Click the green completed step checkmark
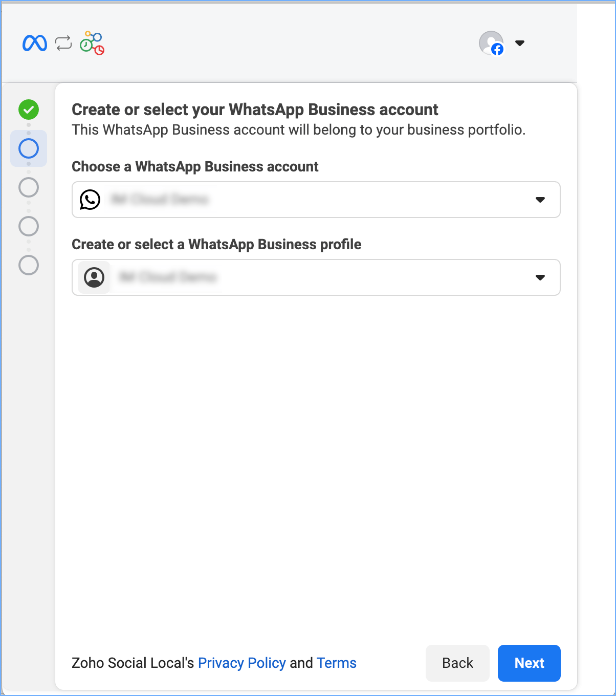 pyautogui.click(x=29, y=110)
